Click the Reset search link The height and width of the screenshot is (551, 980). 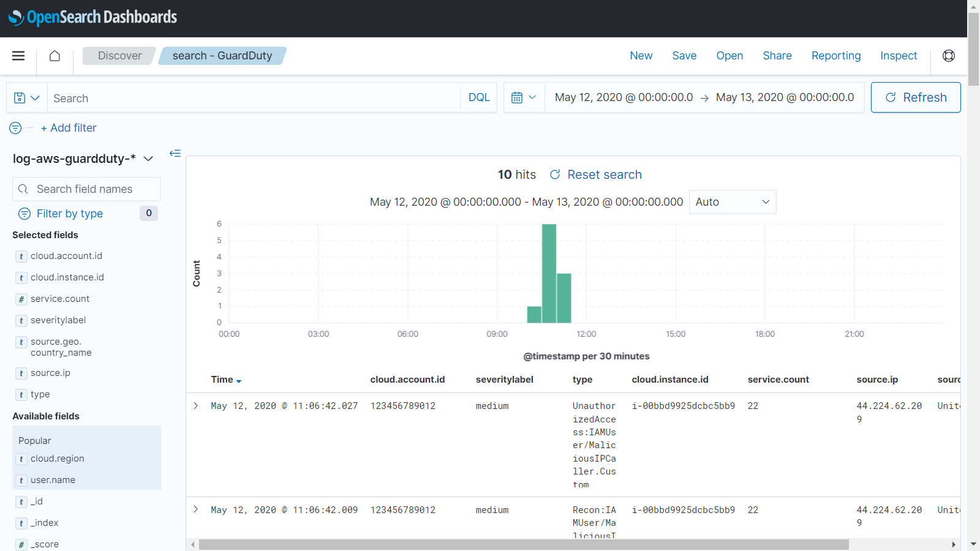click(x=604, y=175)
